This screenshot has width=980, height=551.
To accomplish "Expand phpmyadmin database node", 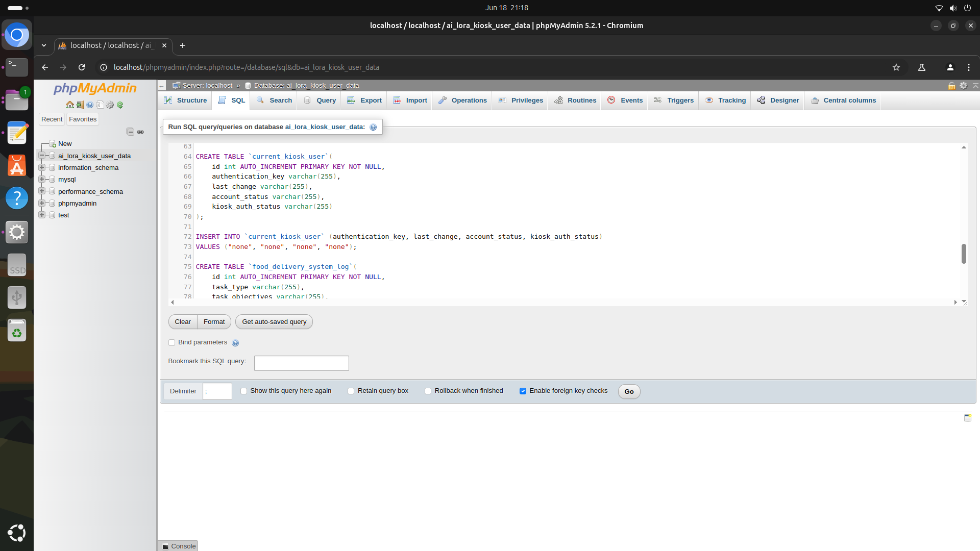I will 42,203.
